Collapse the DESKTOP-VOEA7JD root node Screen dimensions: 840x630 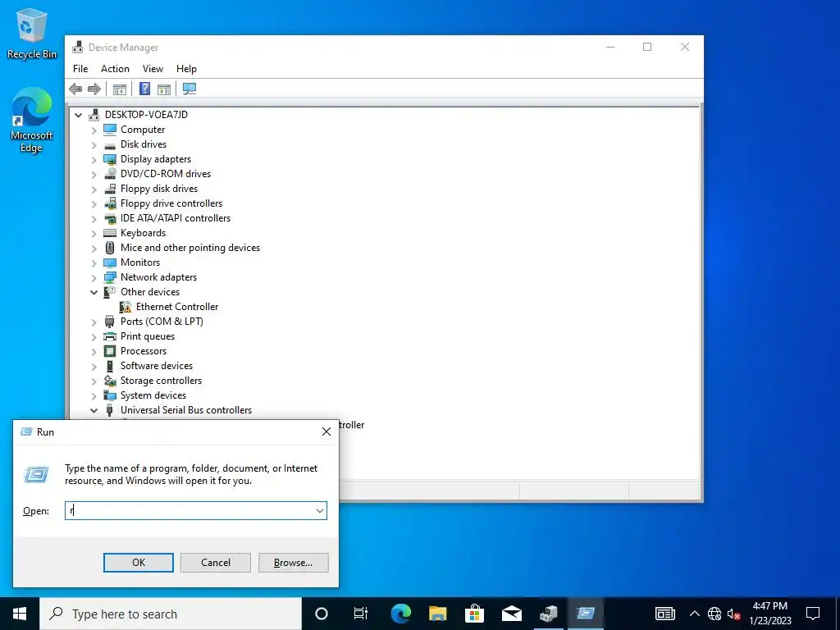[x=78, y=115]
